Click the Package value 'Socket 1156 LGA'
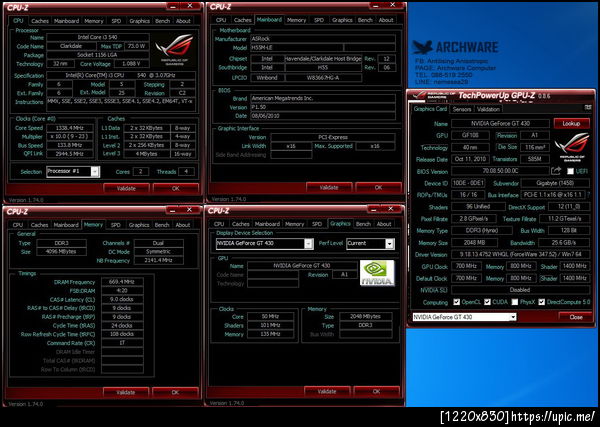 click(x=98, y=55)
